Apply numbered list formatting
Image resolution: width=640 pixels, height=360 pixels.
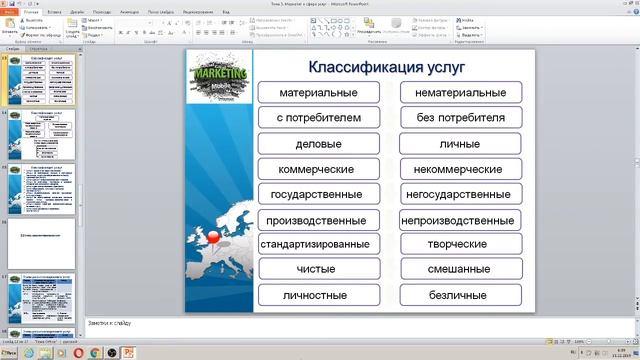pos(210,23)
